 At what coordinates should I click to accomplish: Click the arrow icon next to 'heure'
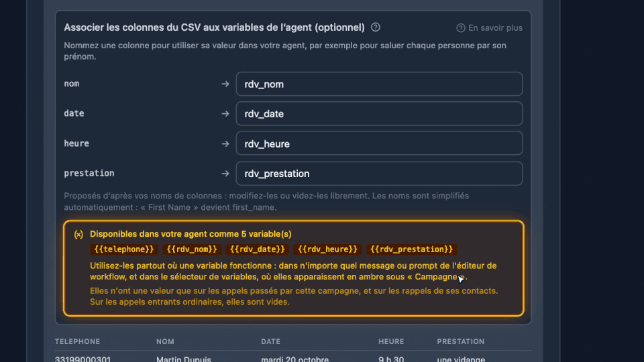225,143
